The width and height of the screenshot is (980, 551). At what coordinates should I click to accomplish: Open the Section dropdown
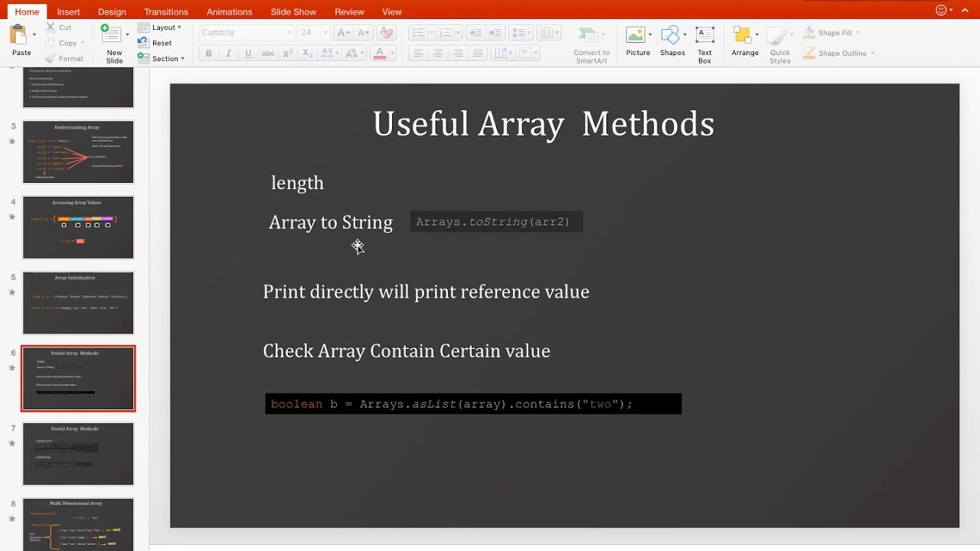pos(162,58)
